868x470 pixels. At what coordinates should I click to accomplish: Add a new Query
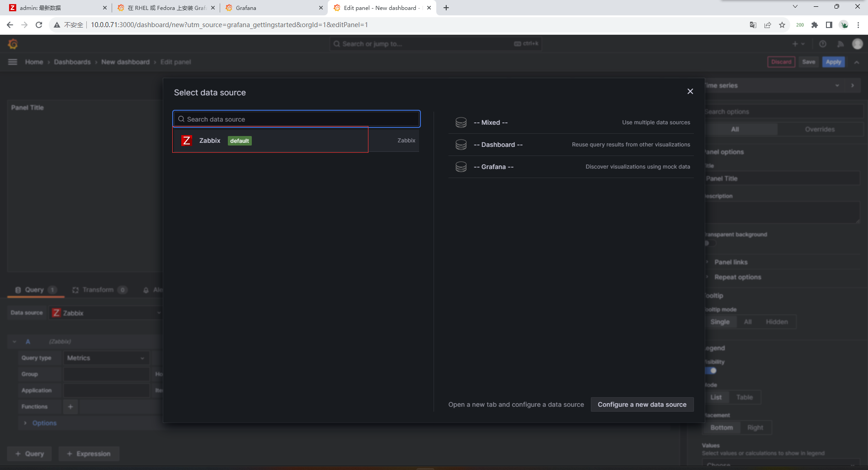tap(30, 454)
